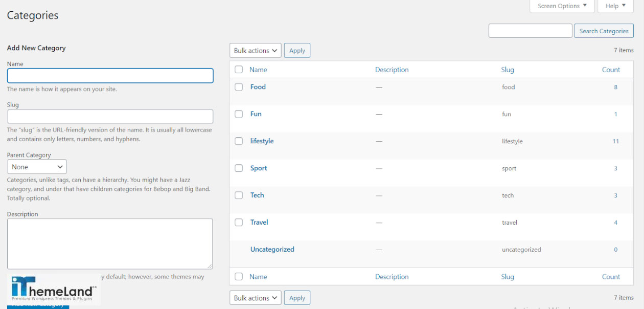644x309 pixels.
Task: Open the Uncategorized category link
Action: 272,250
